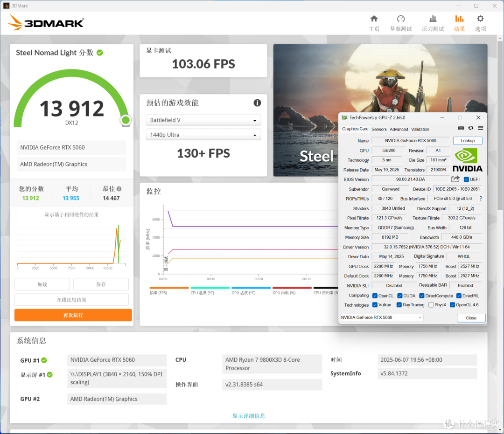The width and height of the screenshot is (504, 434).
Task: Toggle the DirectCompute checkbox
Action: pos(422,296)
